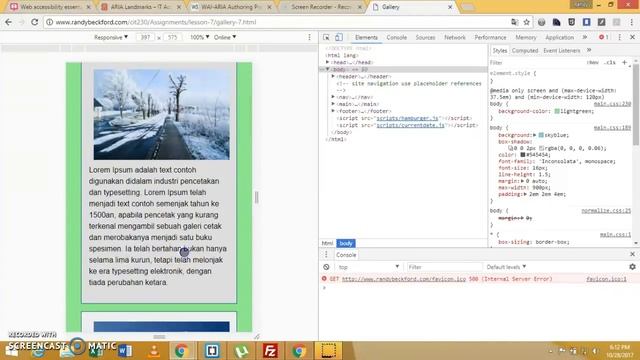Expand the background skyblue shorthand property
Screen dimensions: 640x360
coord(534,135)
